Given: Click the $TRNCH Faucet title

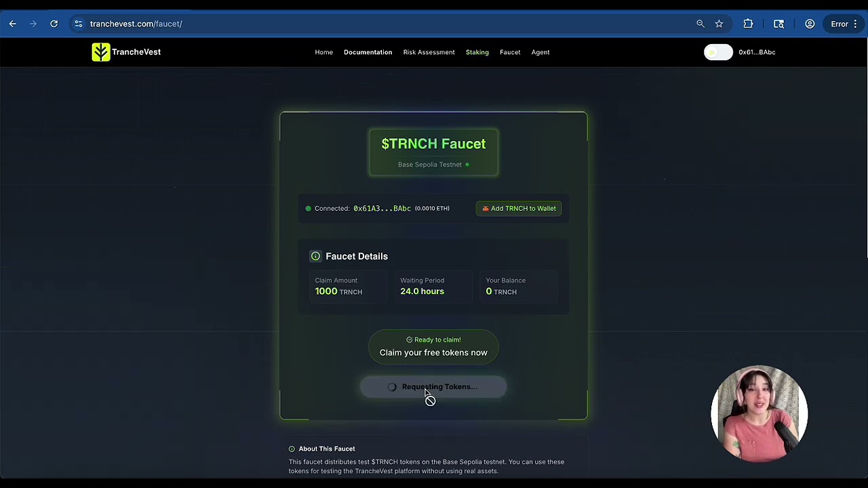Looking at the screenshot, I should 433,144.
